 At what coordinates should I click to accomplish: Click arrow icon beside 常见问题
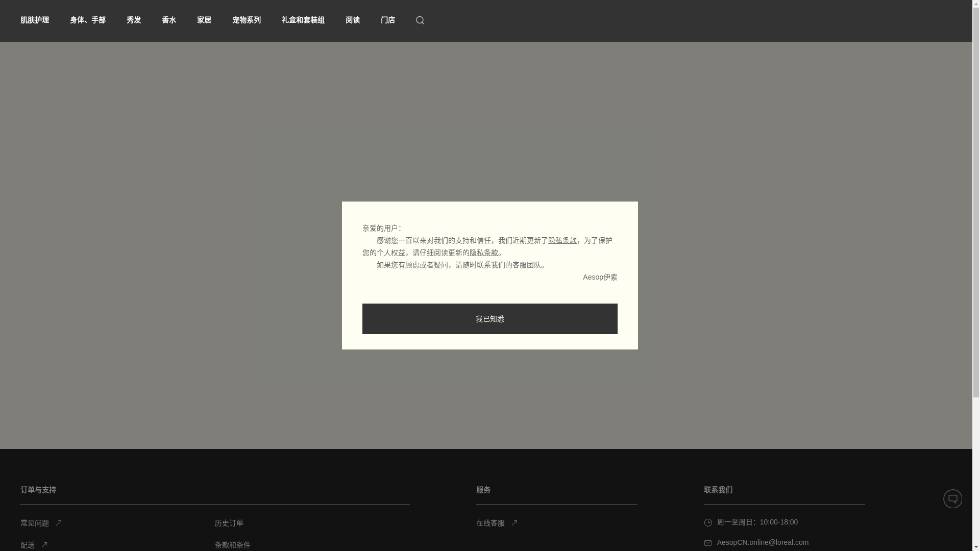pos(59,522)
